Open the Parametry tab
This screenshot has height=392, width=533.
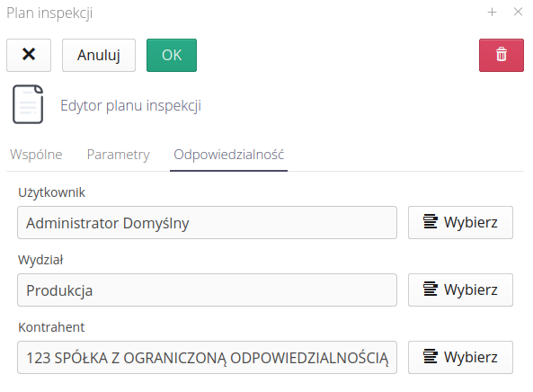point(119,155)
